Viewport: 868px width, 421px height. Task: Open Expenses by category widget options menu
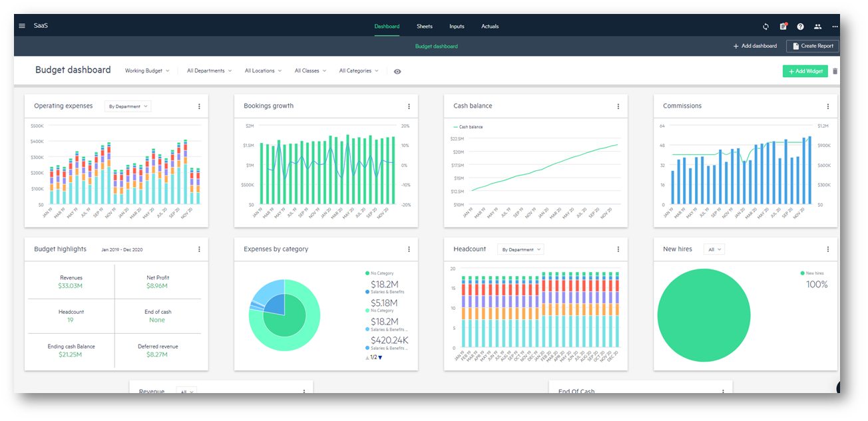pyautogui.click(x=409, y=249)
